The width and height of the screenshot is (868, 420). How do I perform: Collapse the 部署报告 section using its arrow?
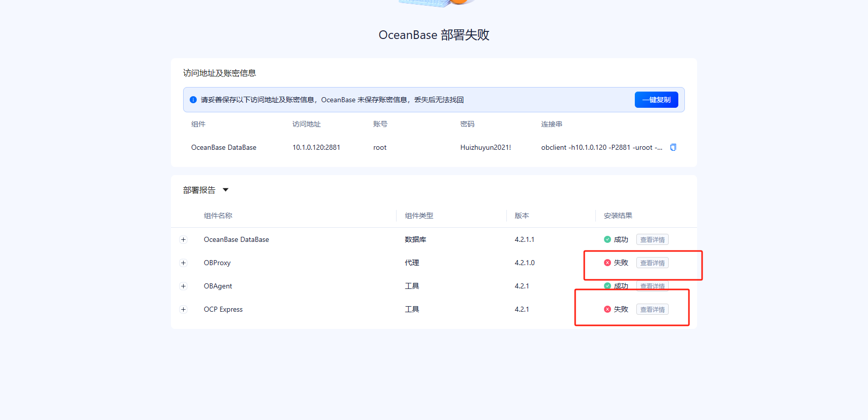tap(226, 190)
